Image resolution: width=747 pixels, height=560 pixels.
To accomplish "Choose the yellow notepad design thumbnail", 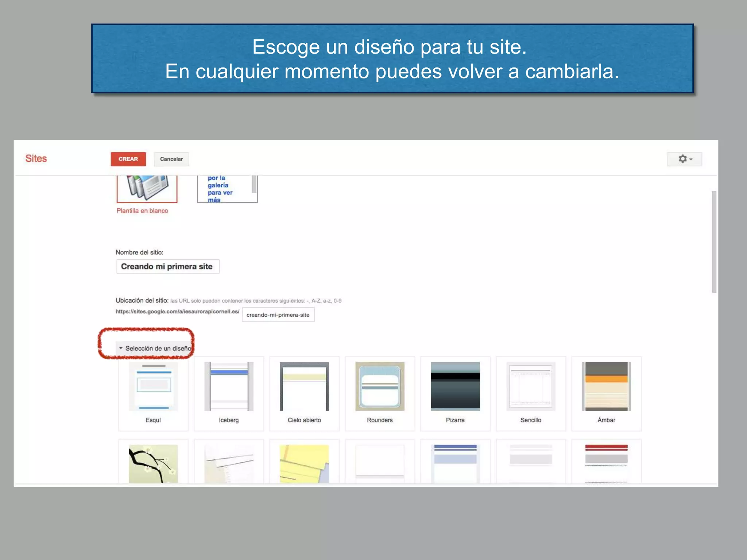I will pos(305,463).
